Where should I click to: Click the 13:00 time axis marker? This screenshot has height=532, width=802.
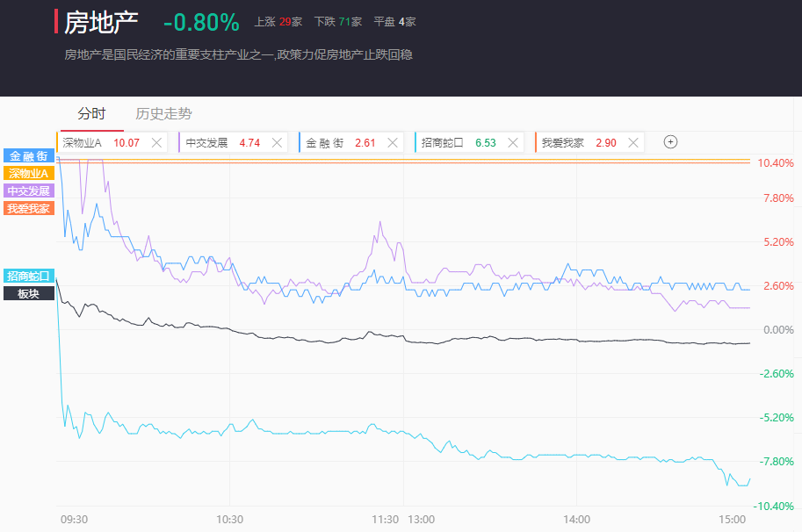pyautogui.click(x=421, y=519)
